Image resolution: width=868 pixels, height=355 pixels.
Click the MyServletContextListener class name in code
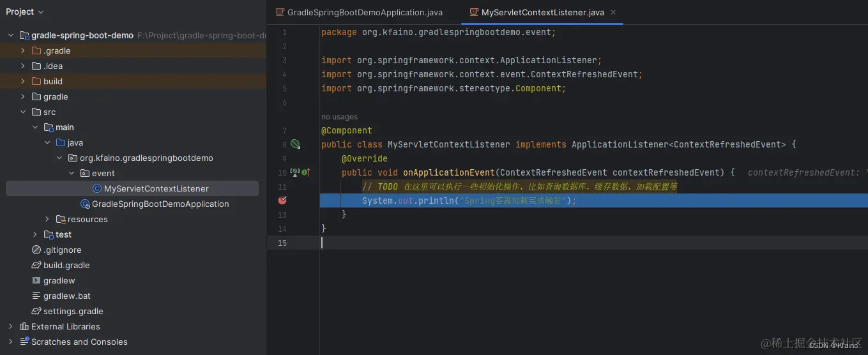(449, 144)
